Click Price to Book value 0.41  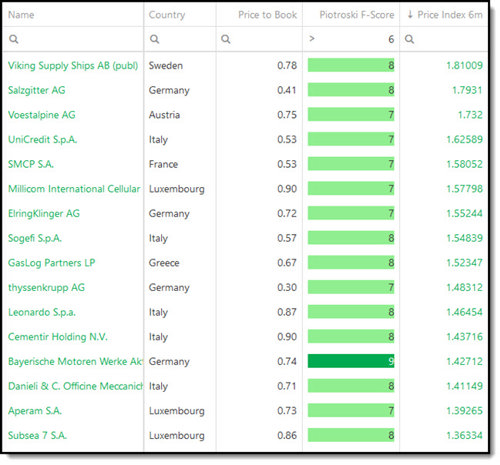click(287, 90)
